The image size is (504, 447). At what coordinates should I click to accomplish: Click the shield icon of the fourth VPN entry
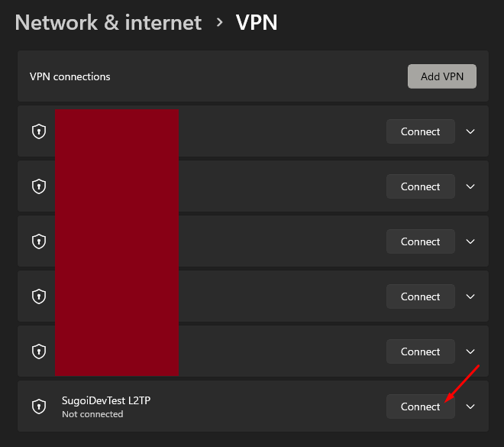pos(39,296)
